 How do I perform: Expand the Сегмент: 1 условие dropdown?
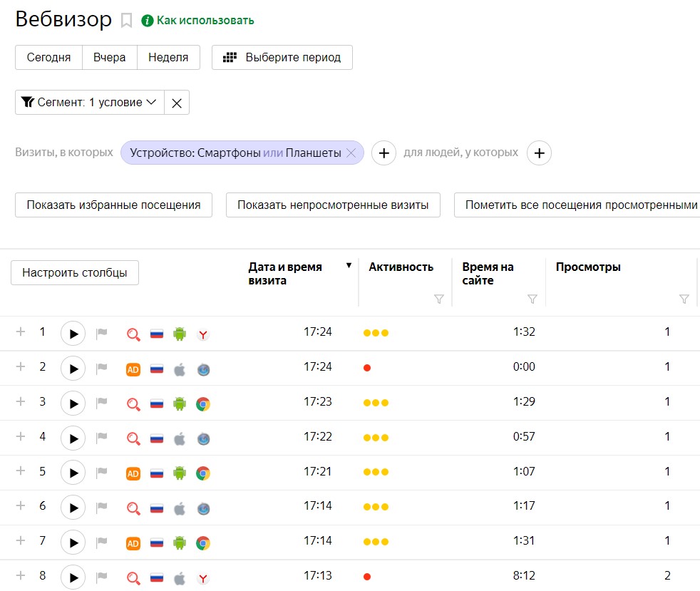[90, 102]
